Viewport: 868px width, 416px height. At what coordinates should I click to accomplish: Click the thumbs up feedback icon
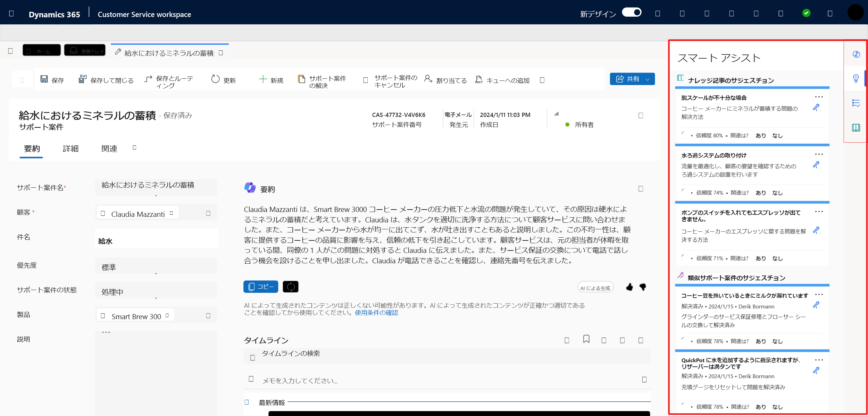(x=629, y=287)
